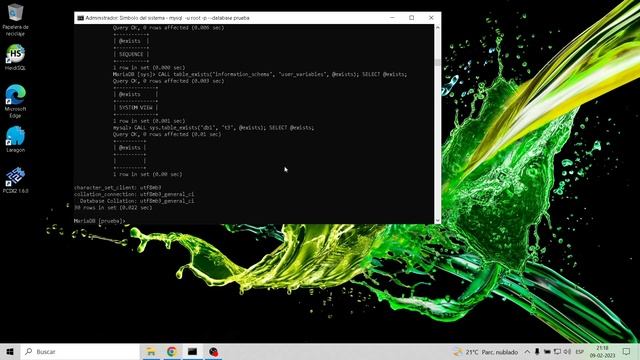The image size is (640, 360).
Task: Open the volume speaker tray icon
Action: (x=567, y=352)
